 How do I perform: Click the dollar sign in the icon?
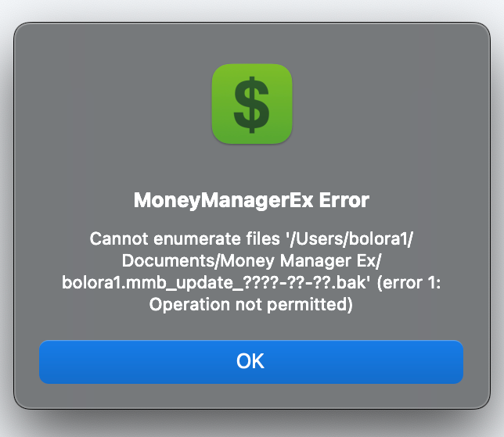tap(252, 105)
